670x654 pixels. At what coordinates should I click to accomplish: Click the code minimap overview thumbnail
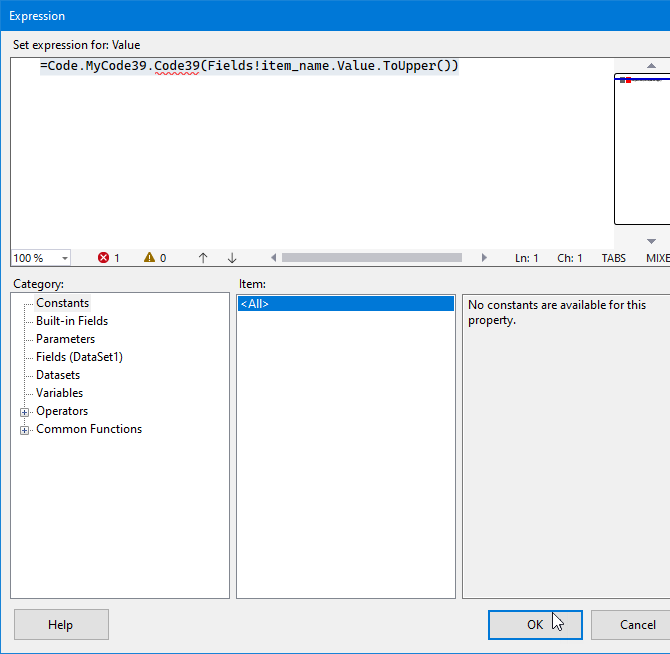coord(642,149)
